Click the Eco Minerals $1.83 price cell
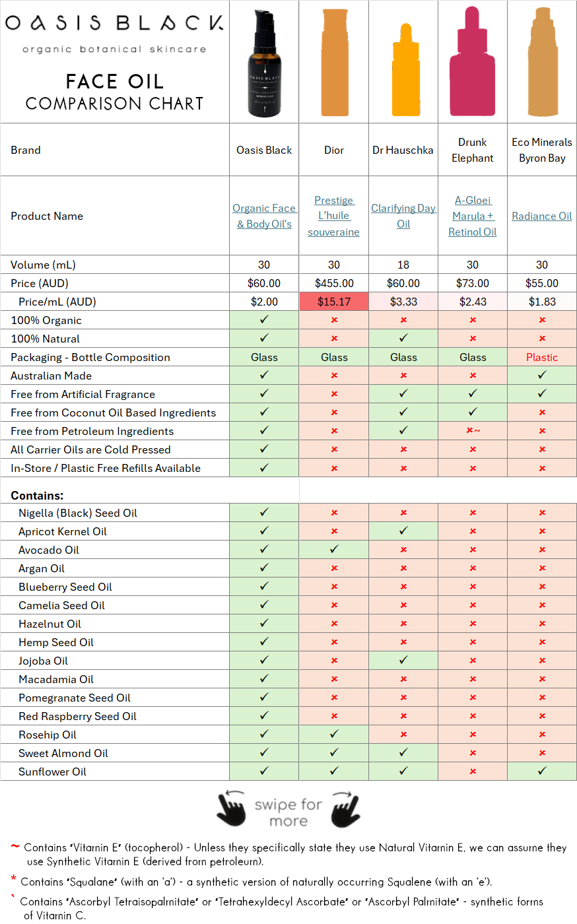 [x=542, y=302]
